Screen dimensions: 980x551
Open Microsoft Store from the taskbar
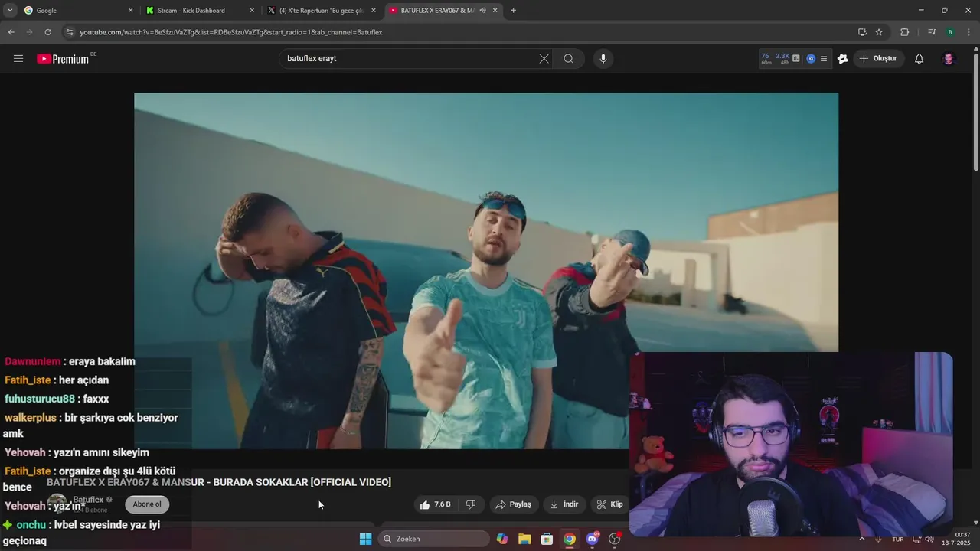547,539
